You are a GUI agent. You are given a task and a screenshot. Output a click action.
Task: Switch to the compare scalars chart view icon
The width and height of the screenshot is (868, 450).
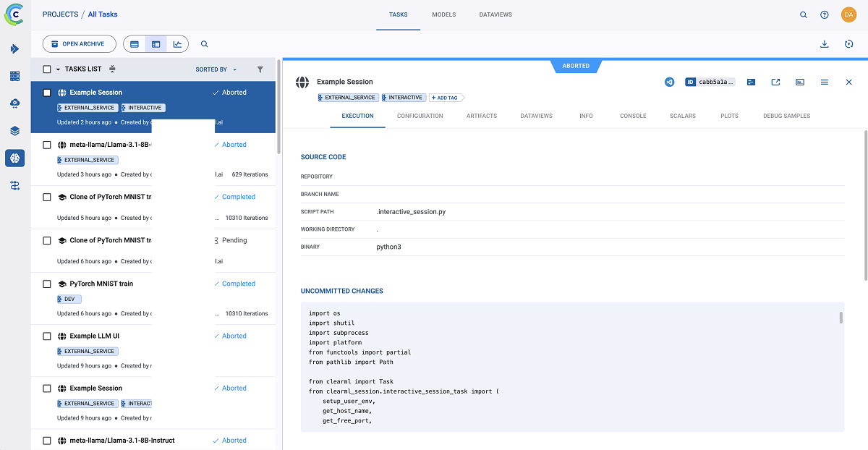pyautogui.click(x=177, y=44)
